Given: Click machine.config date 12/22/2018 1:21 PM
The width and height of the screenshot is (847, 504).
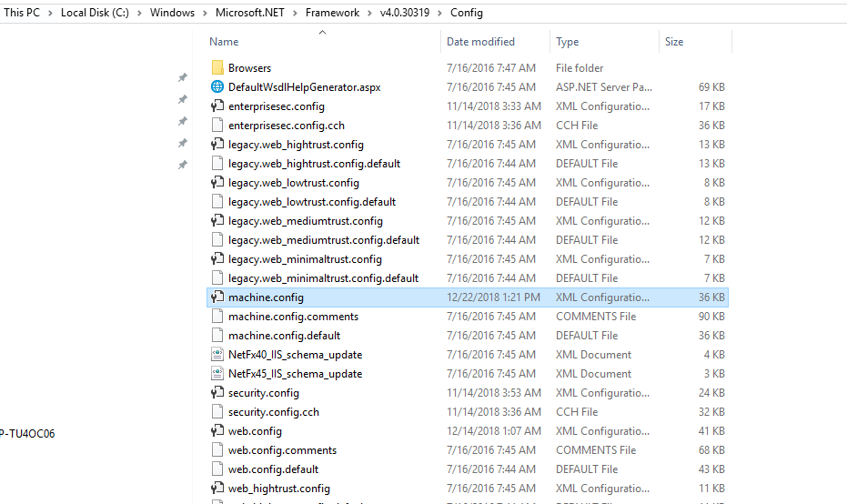Looking at the screenshot, I should [493, 297].
